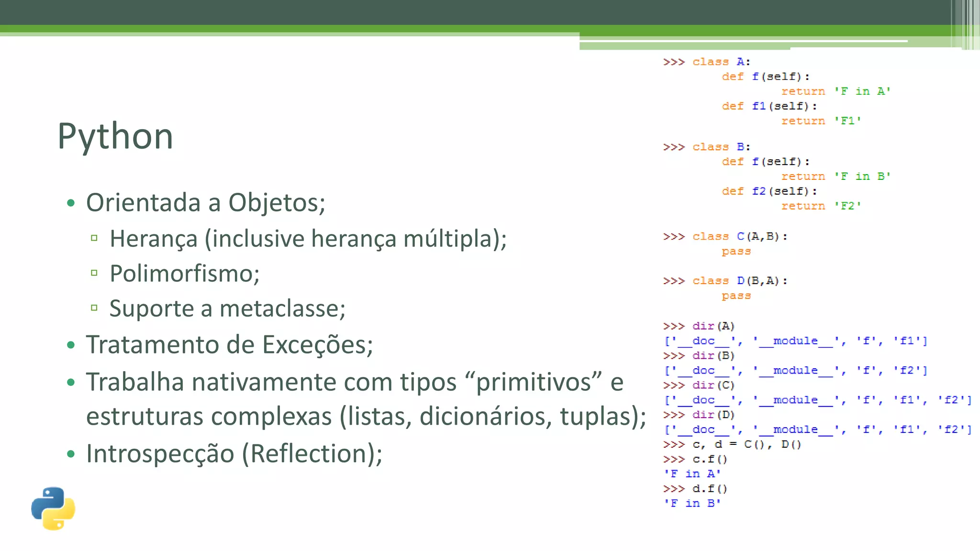Image resolution: width=980 pixels, height=551 pixels.
Task: Click 'Trabalha nativamente com tipos' line
Action: 355,382
